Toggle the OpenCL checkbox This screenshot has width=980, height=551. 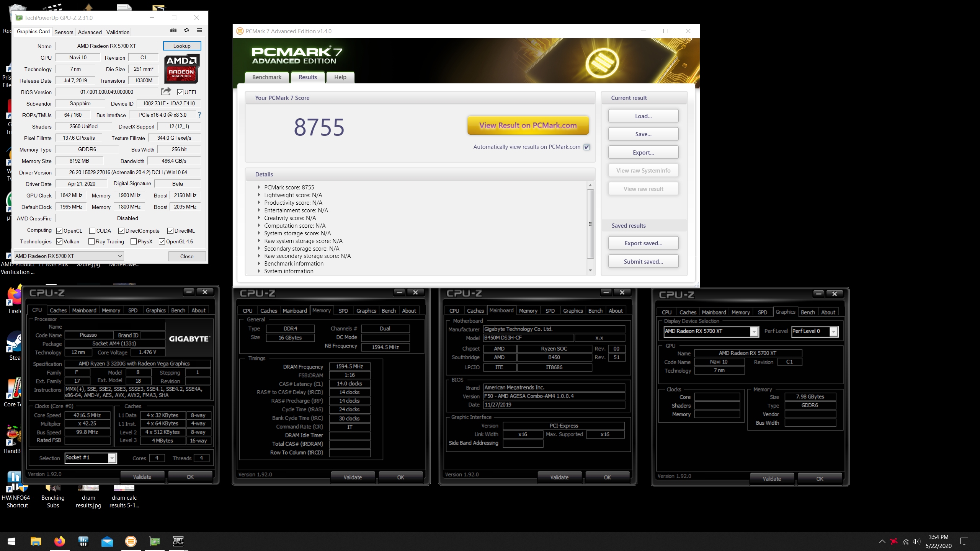(x=59, y=231)
